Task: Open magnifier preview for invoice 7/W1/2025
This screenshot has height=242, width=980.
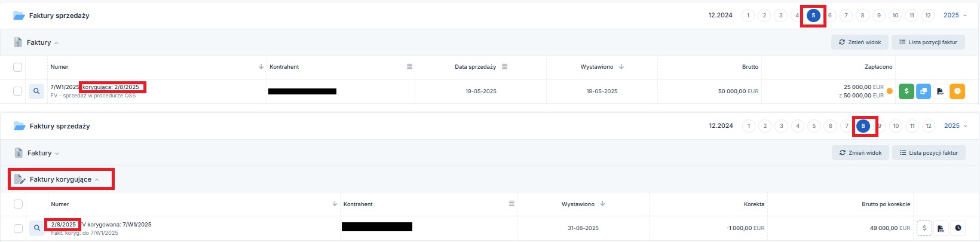Action: pyautogui.click(x=36, y=91)
